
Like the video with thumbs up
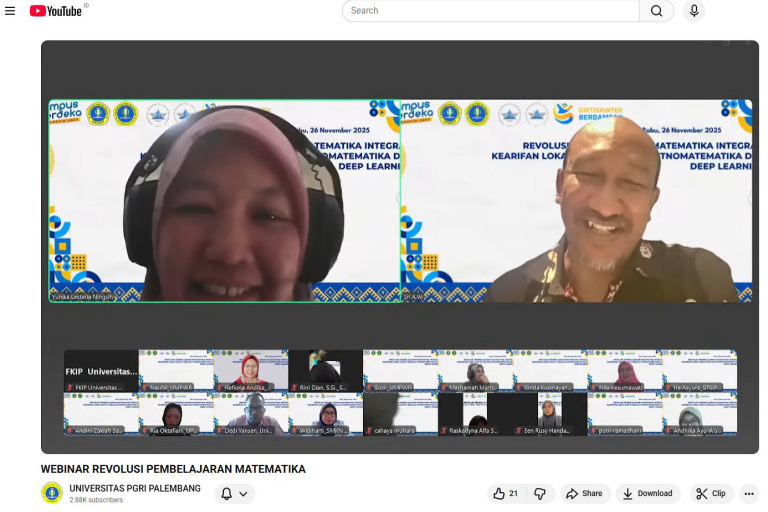[x=505, y=493]
